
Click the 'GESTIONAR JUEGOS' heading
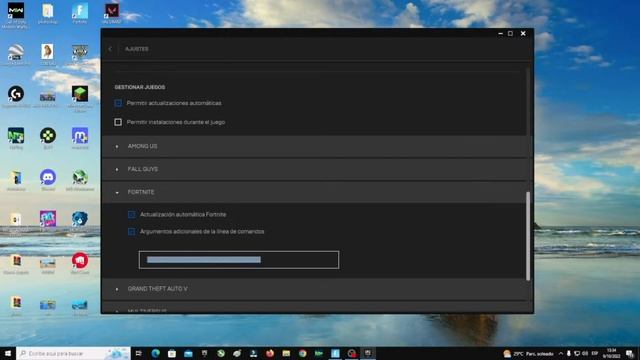pos(140,87)
